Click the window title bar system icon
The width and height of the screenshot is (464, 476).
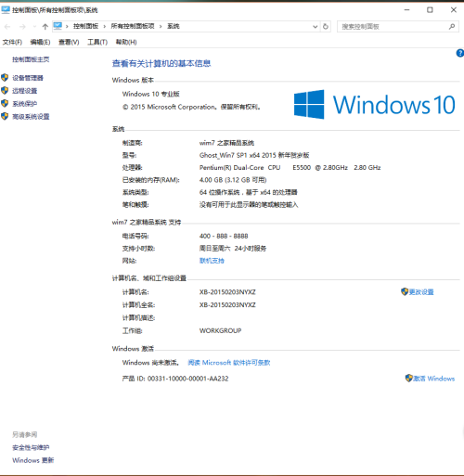pos(6,10)
